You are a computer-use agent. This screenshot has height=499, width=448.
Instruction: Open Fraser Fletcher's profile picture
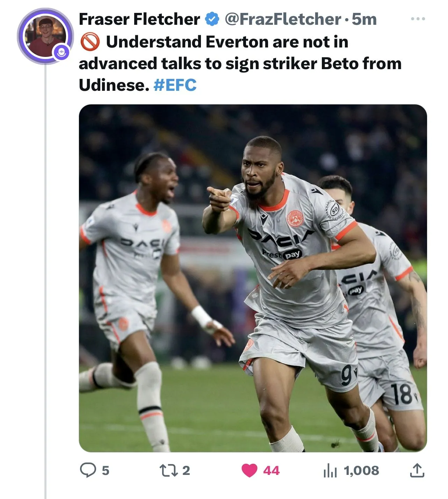(x=45, y=36)
